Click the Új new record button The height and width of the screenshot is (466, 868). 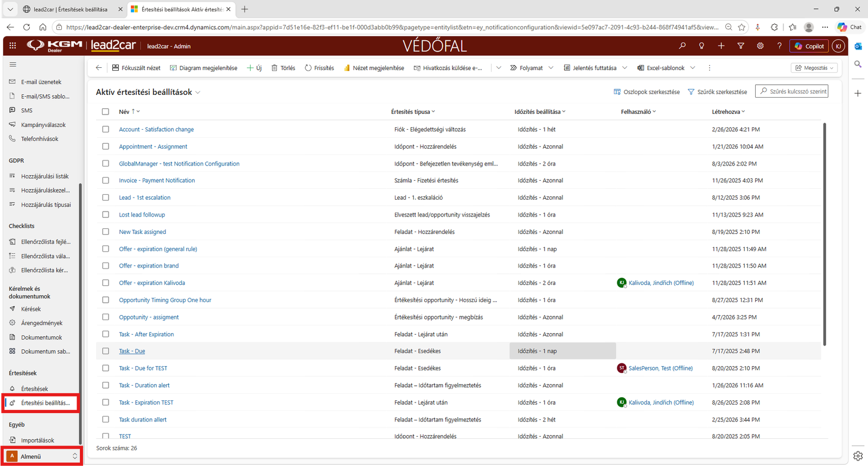(x=254, y=68)
